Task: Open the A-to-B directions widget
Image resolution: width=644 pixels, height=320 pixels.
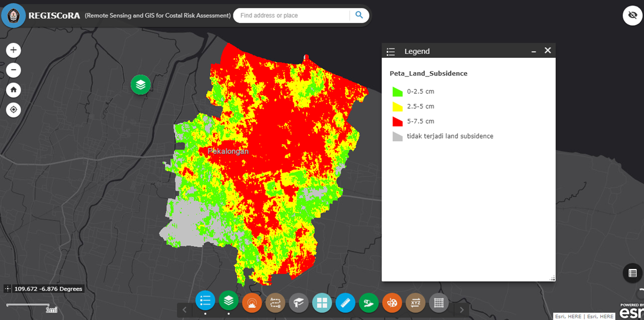Action: point(275,303)
